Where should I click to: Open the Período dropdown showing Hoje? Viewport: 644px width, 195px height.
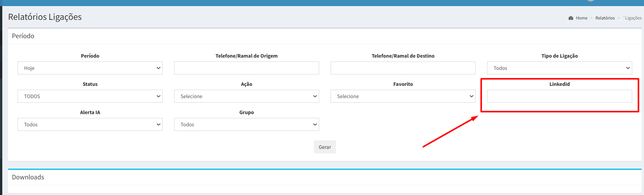pyautogui.click(x=90, y=68)
